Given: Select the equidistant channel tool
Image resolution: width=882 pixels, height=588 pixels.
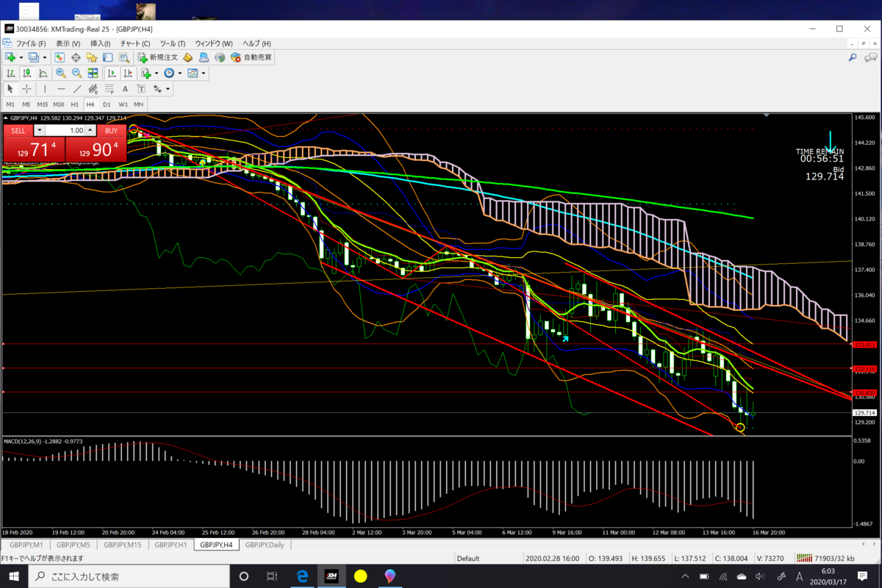Looking at the screenshot, I should (x=93, y=89).
